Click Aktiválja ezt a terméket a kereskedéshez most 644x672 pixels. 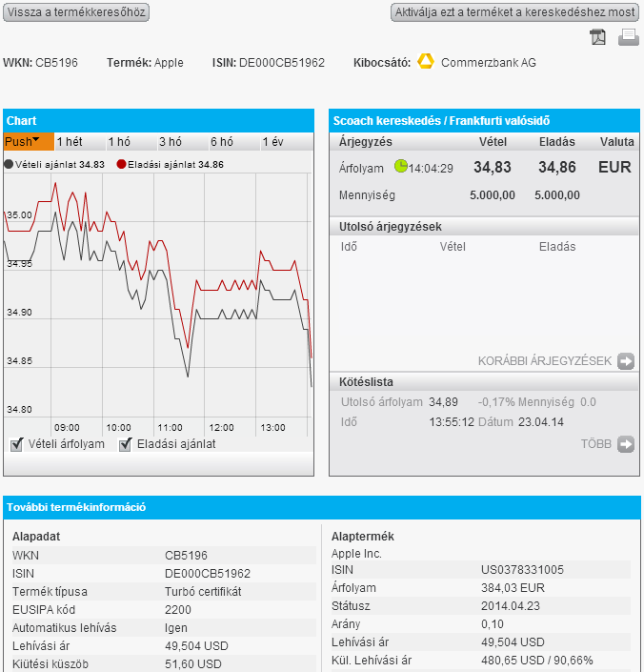tap(514, 12)
